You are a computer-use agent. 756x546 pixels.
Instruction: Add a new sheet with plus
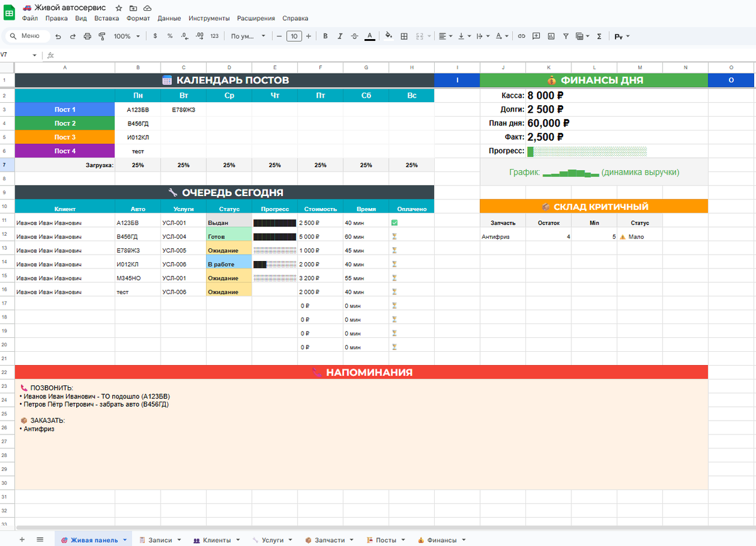click(22, 540)
